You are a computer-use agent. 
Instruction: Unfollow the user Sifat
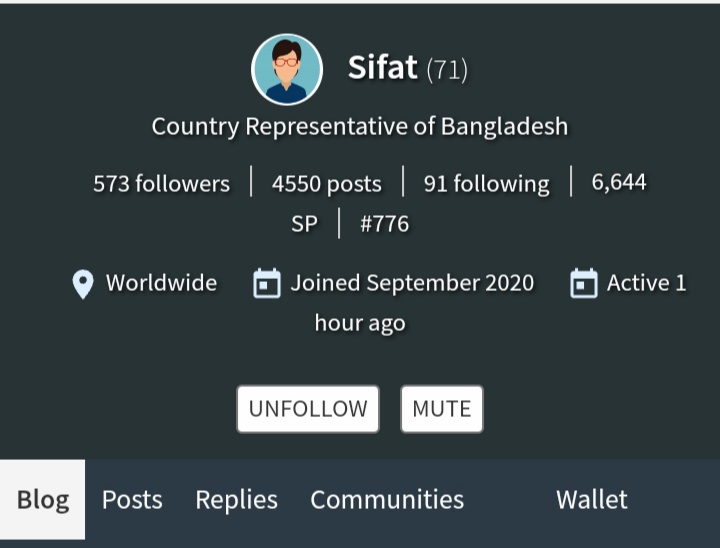(x=308, y=409)
